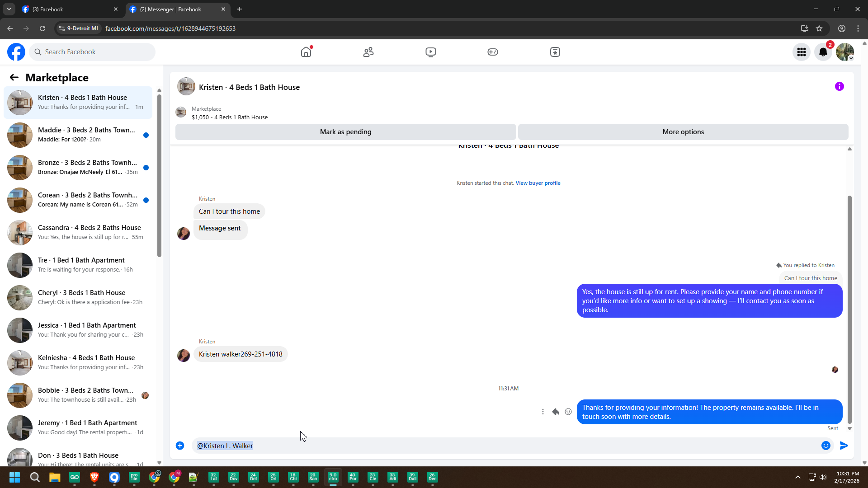Open message three-dot more actions menu
Viewport: 868px width, 488px height.
point(543,412)
